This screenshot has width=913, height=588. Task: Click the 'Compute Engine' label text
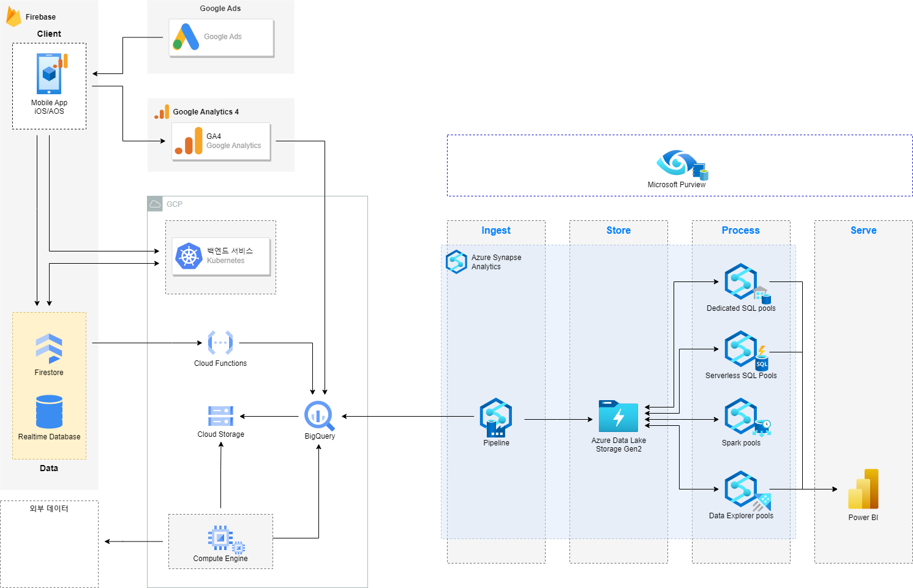point(220,559)
